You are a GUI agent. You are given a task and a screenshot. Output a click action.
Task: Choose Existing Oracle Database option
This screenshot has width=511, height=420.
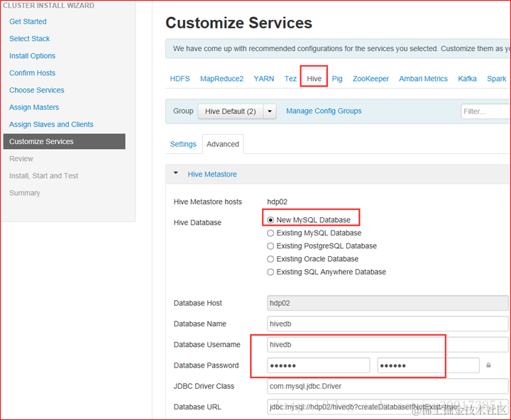click(x=270, y=260)
